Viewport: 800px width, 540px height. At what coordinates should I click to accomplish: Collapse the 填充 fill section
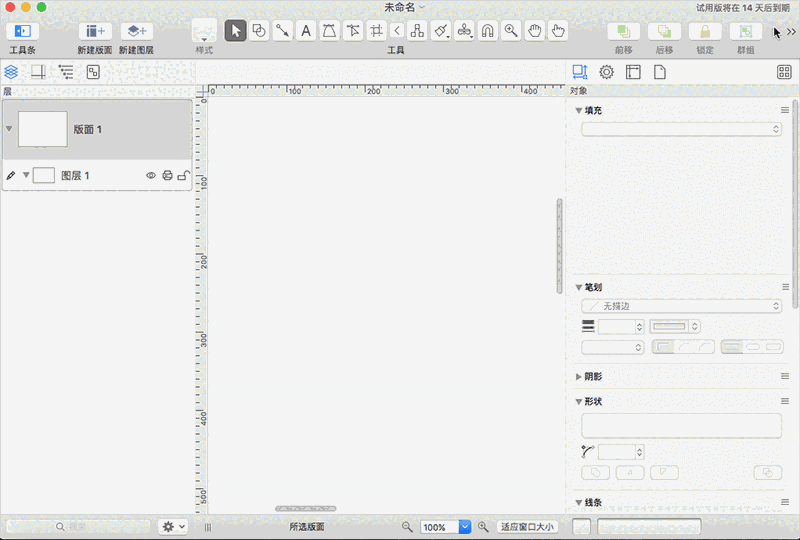tap(579, 110)
